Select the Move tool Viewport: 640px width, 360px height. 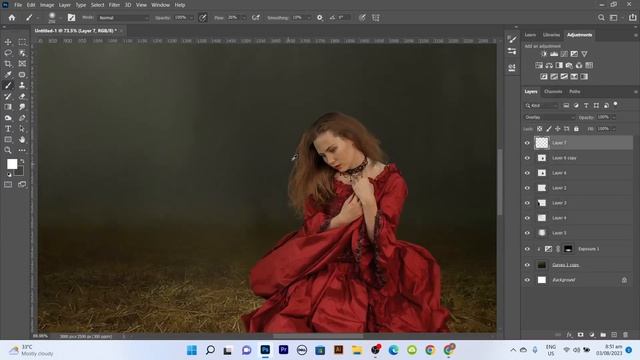click(x=8, y=42)
